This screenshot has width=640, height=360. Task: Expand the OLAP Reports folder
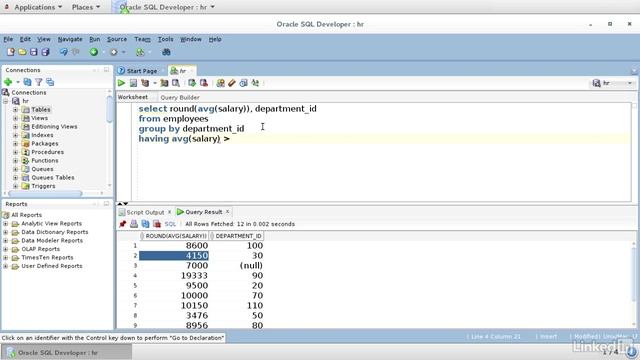coord(6,249)
